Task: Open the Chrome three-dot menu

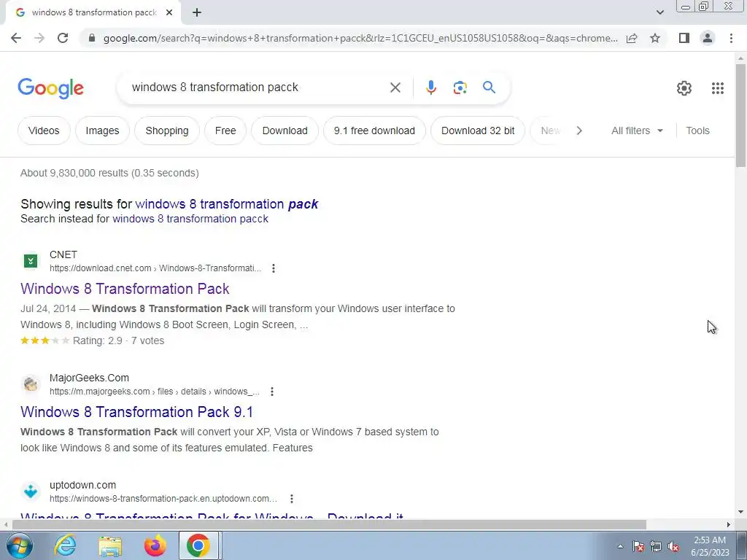Action: (x=731, y=38)
